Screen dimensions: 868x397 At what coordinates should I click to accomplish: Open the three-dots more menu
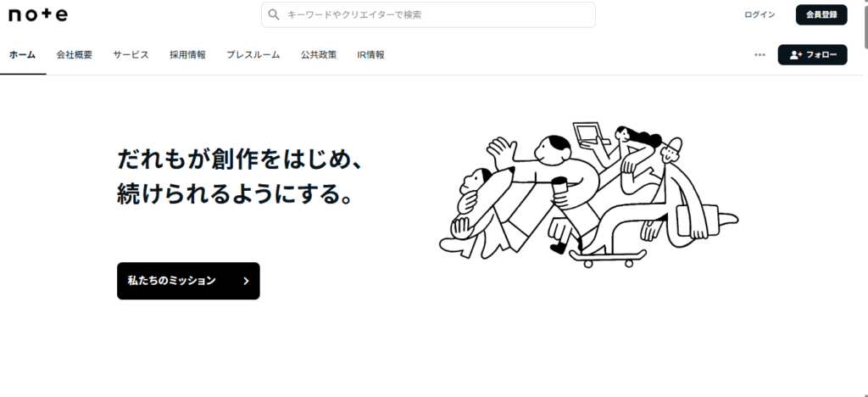(x=759, y=55)
